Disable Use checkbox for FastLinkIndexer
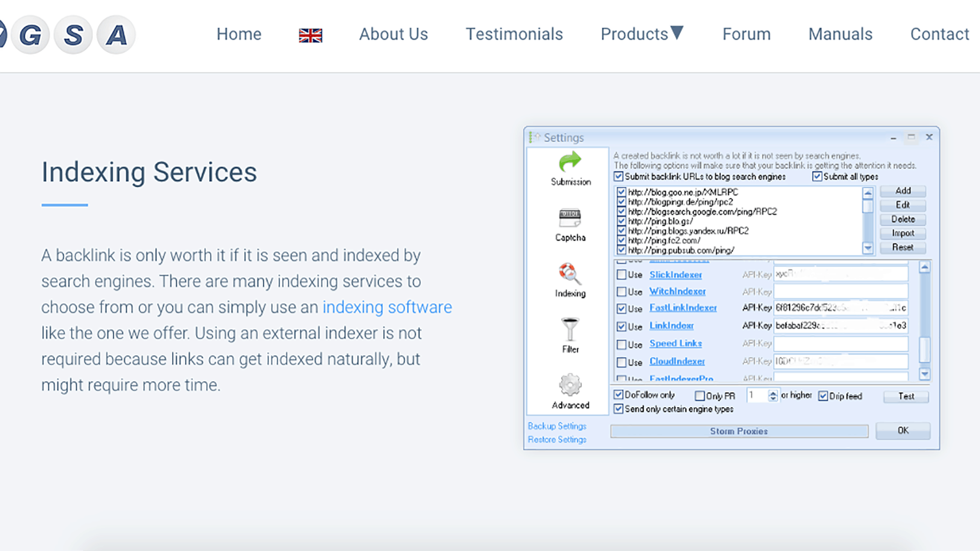The width and height of the screenshot is (980, 551). point(621,309)
